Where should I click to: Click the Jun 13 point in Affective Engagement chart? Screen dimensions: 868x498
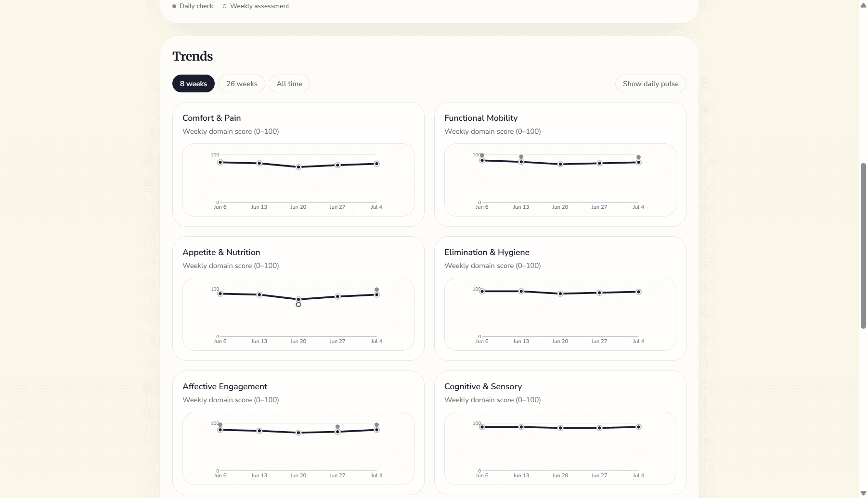pos(259,431)
